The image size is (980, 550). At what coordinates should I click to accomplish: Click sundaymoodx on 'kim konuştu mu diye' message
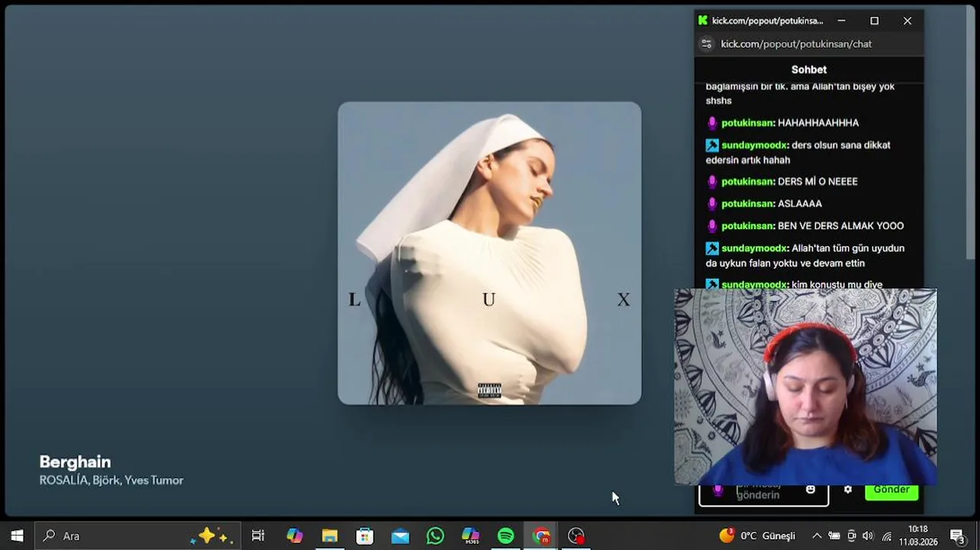(x=755, y=284)
